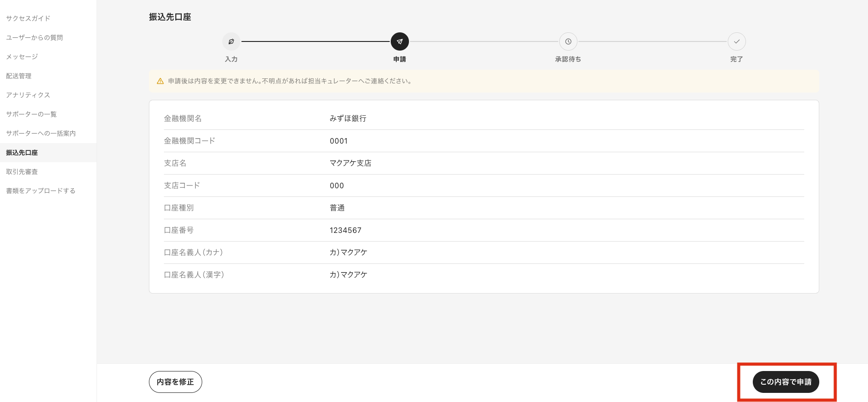Screen dimensions: 868x402
Task: Click the 口座名義人（カナ） value
Action: click(x=348, y=253)
